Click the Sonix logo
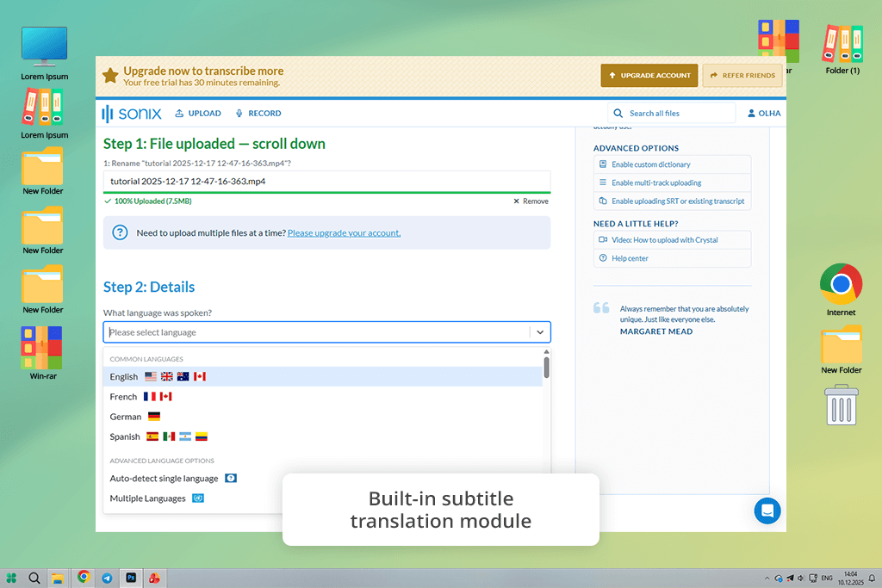882x588 pixels. click(x=131, y=114)
